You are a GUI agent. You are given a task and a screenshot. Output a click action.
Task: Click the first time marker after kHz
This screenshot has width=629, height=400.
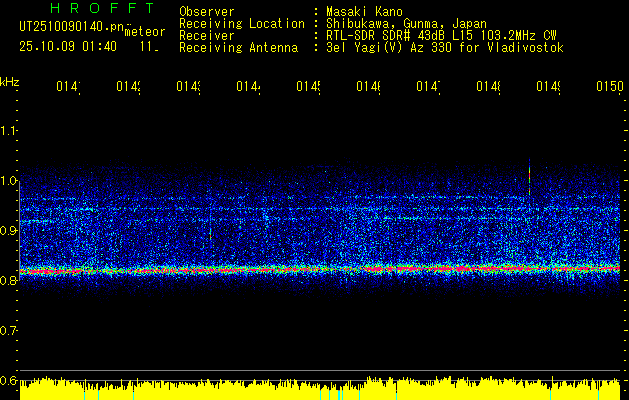(x=68, y=87)
